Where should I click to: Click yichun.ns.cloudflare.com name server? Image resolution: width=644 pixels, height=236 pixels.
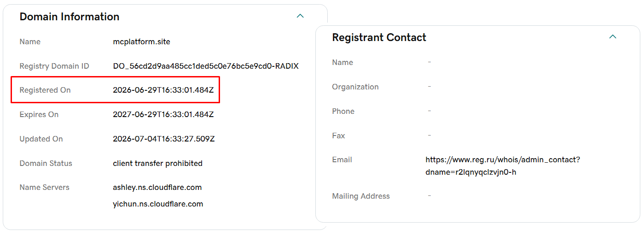click(x=158, y=204)
